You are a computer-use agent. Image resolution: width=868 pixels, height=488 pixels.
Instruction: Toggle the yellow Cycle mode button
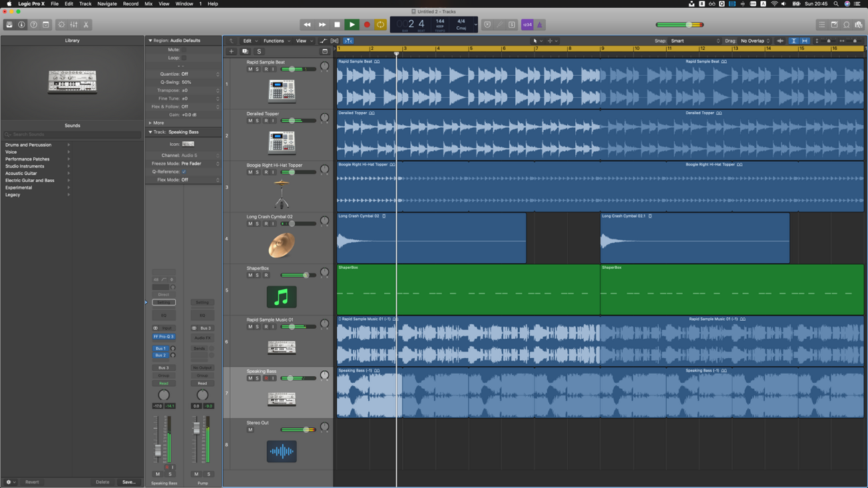[x=381, y=25]
